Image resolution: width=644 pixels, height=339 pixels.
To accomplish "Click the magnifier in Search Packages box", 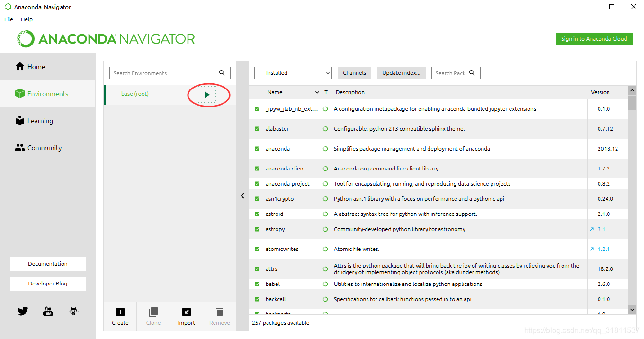I will (x=472, y=73).
